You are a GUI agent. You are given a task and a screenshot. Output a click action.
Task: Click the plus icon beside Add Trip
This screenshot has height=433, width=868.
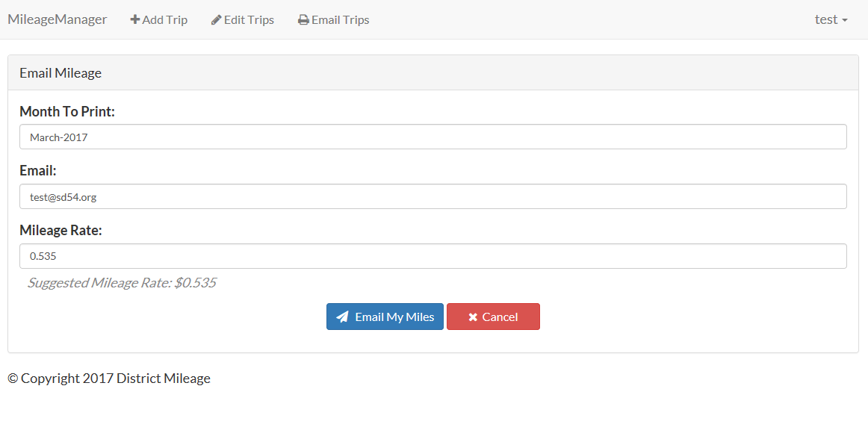pyautogui.click(x=135, y=20)
